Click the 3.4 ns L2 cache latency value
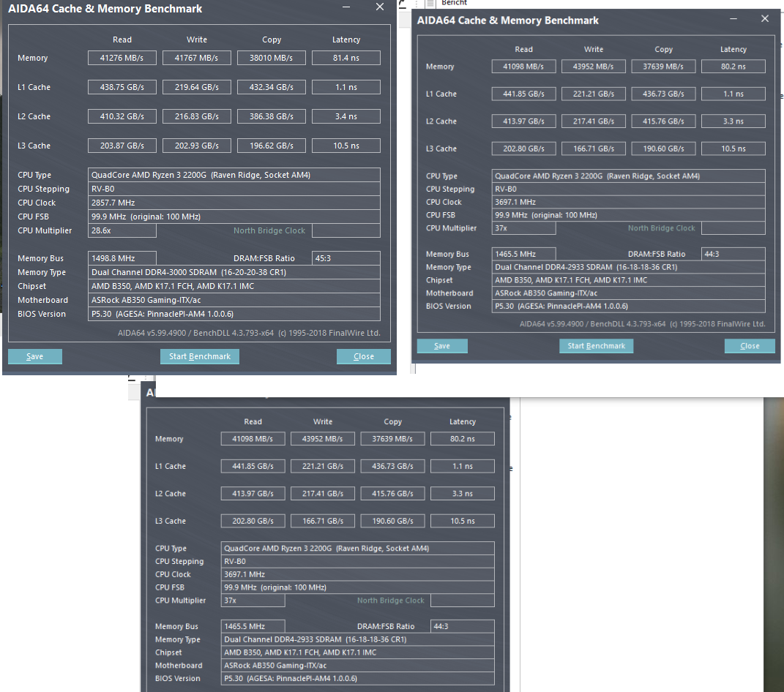This screenshot has width=784, height=692. point(346,116)
